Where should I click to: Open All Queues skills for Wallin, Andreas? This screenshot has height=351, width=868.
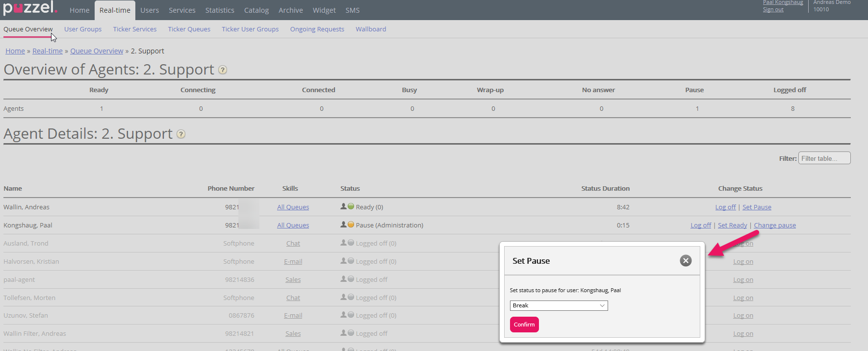293,207
